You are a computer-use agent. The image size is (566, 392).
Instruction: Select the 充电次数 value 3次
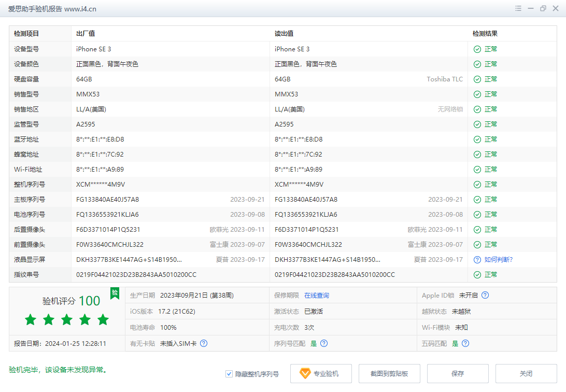[x=309, y=327]
